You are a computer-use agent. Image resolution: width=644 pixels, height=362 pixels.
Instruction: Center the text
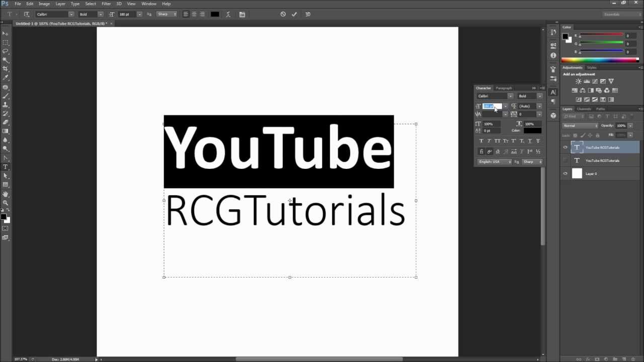(x=194, y=14)
